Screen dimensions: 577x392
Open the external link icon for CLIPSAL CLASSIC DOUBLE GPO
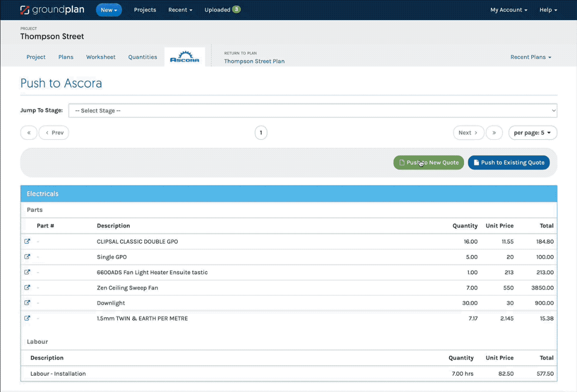(x=27, y=241)
